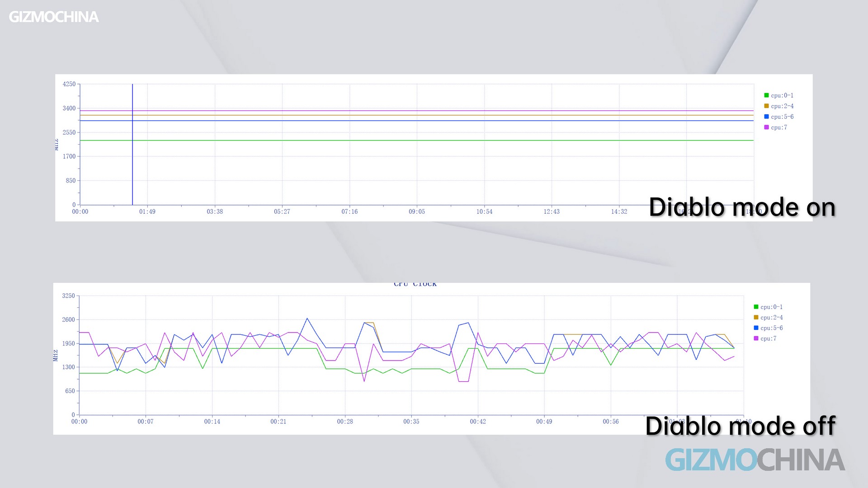Viewport: 868px width, 488px height.
Task: Select the cpu:0-1 legend label in bottom chart
Action: click(x=772, y=307)
